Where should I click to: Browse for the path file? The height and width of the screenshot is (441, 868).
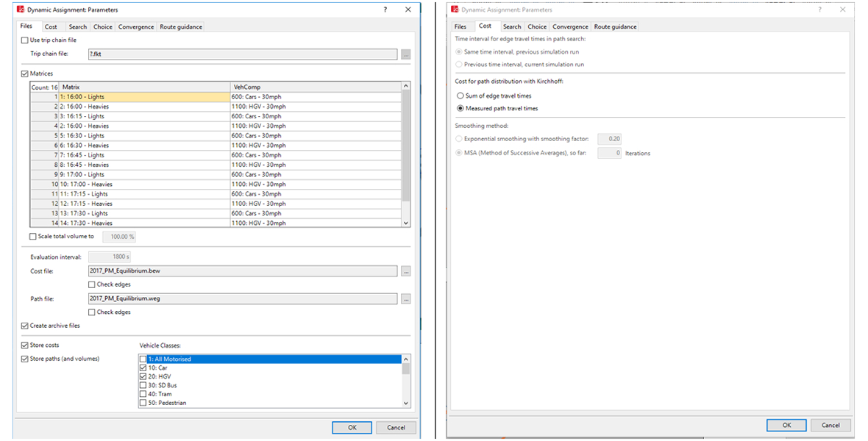click(x=406, y=299)
